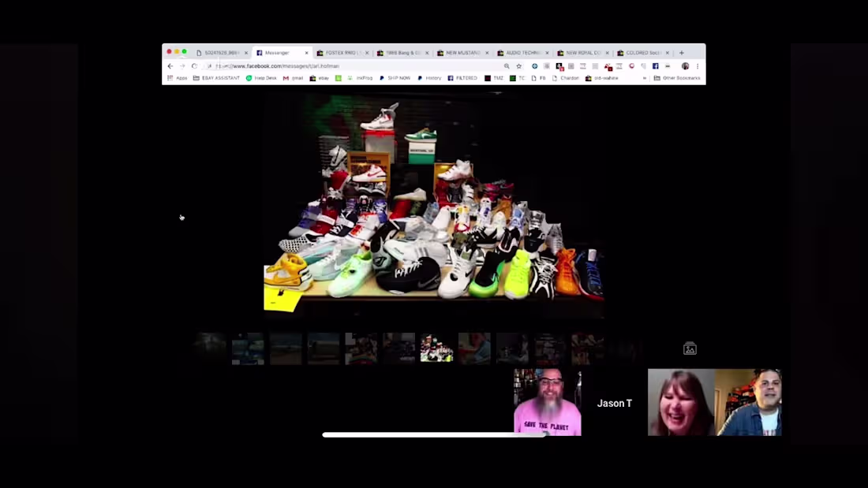Open the Chrome profile avatar
Viewport: 868px width, 488px height.
pos(685,66)
